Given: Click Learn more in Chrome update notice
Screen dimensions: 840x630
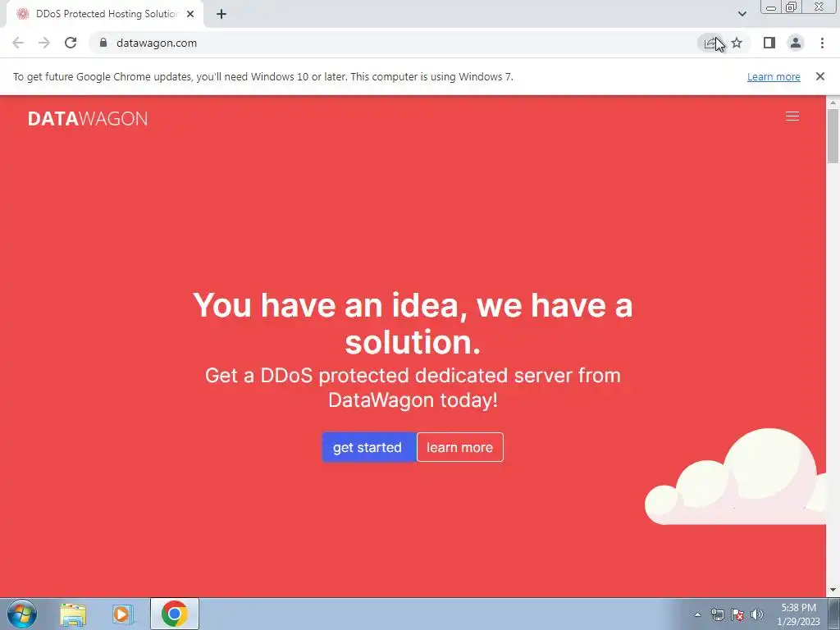Looking at the screenshot, I should [774, 76].
